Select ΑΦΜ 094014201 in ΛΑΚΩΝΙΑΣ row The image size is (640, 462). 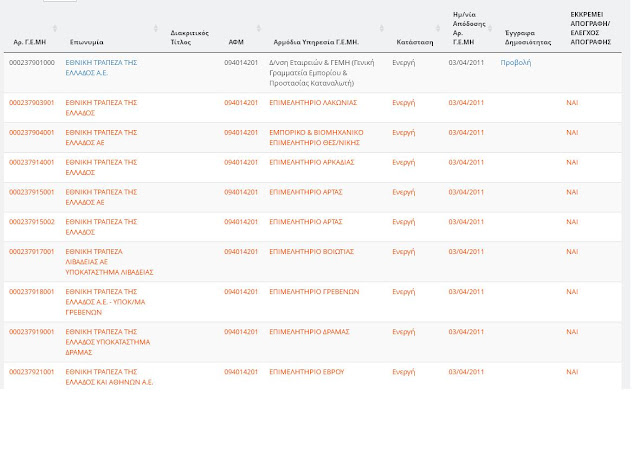click(x=241, y=102)
